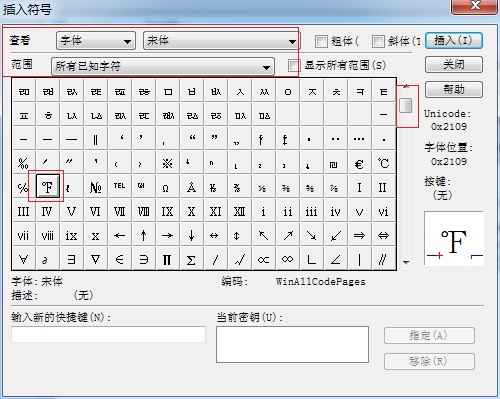Select the Angstrom Å symbol

click(191, 187)
